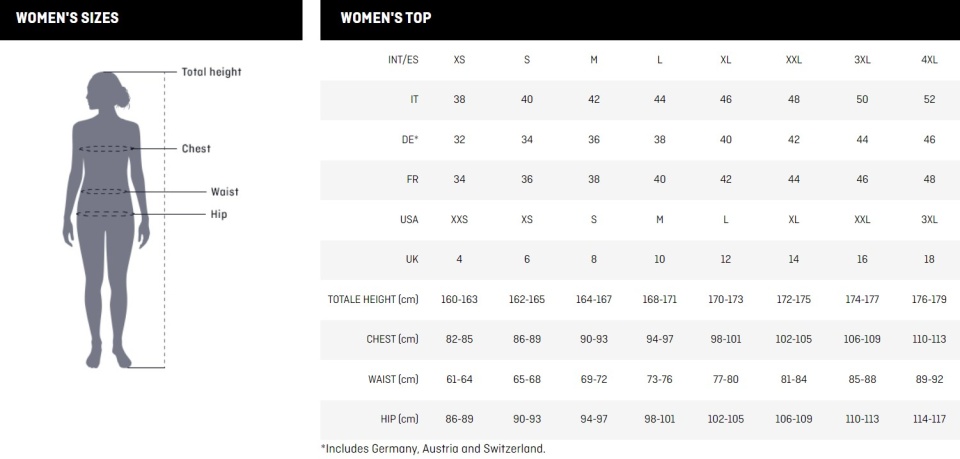Select the INT/ES row label
This screenshot has width=960, height=459.
[x=403, y=60]
